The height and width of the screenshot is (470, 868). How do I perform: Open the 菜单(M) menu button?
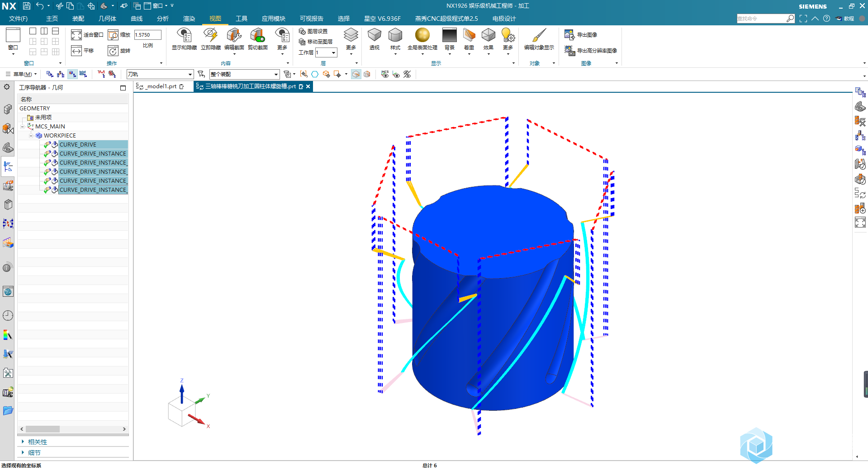coord(21,74)
